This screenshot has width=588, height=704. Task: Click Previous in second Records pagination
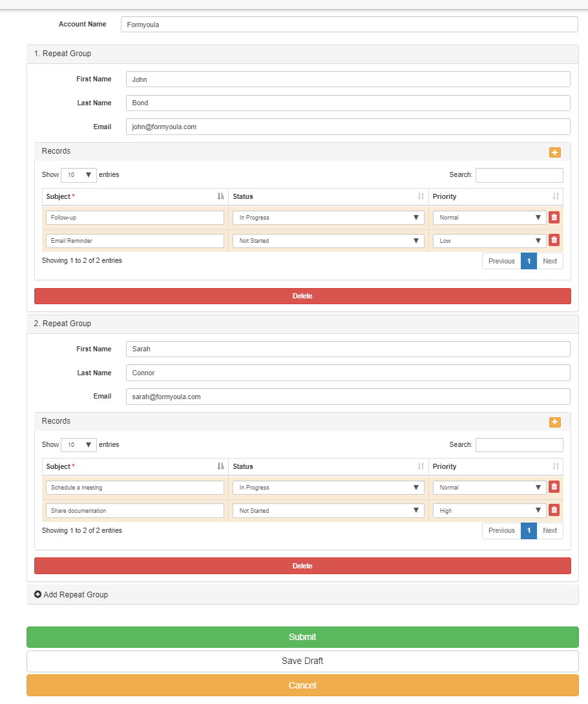coord(501,531)
